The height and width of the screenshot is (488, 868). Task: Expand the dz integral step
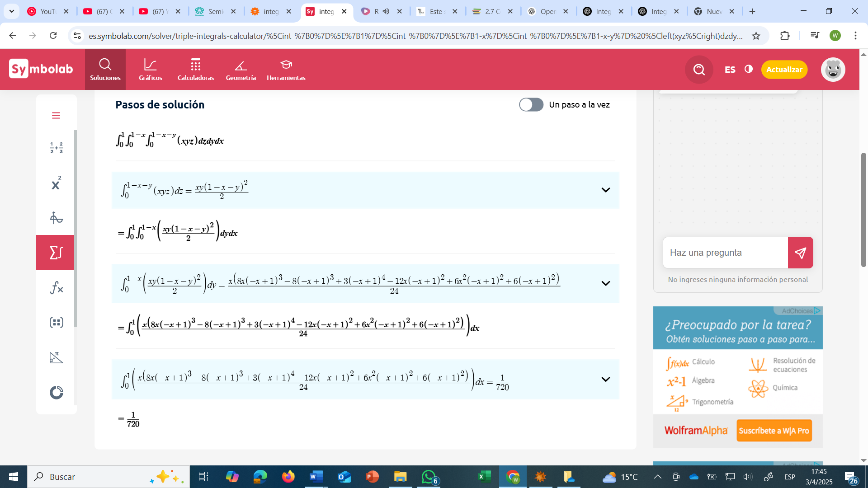[x=605, y=190]
